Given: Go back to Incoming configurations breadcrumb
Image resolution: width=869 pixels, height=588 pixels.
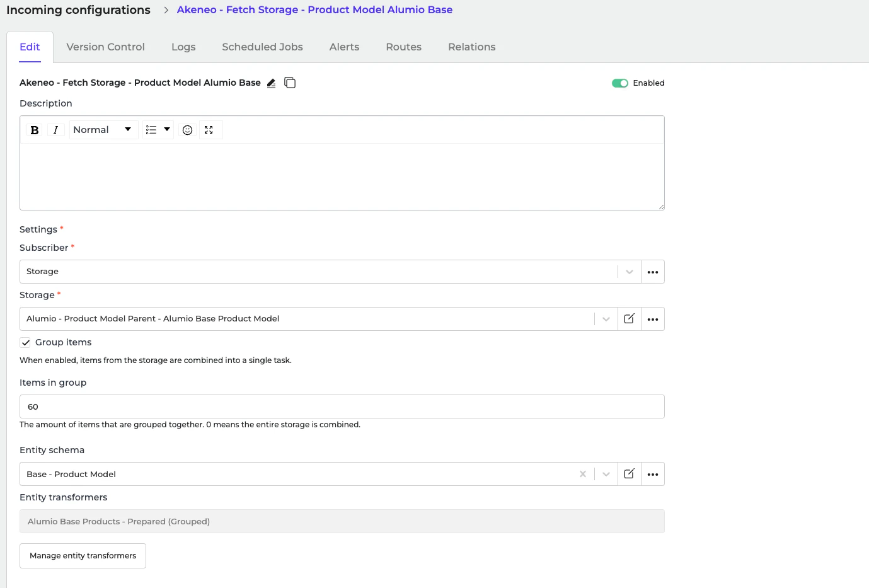Looking at the screenshot, I should (x=78, y=10).
